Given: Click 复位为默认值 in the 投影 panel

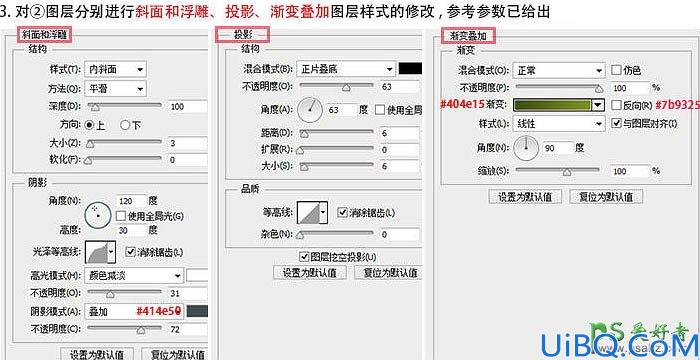Looking at the screenshot, I should (x=388, y=272).
